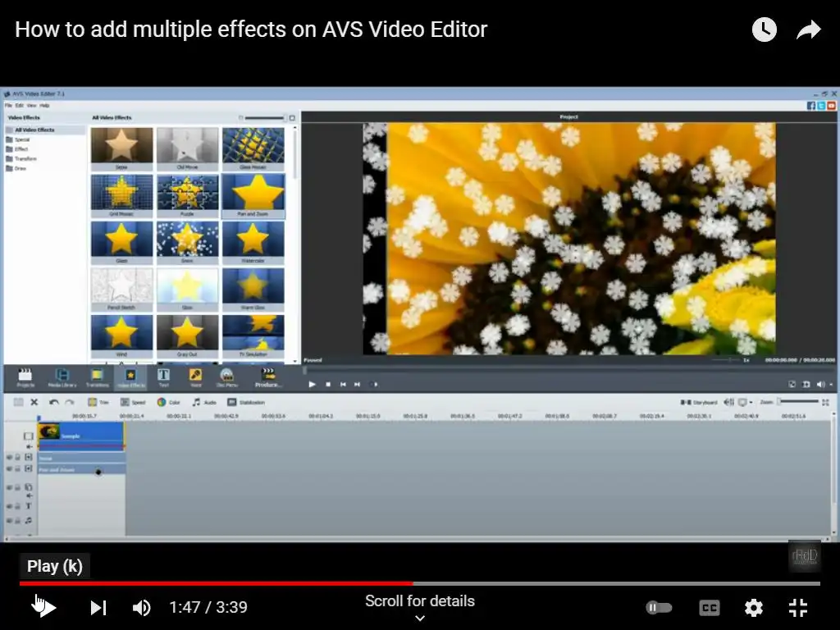Screen dimensions: 840x630
Task: Open the Disc Menu section
Action: [227, 377]
